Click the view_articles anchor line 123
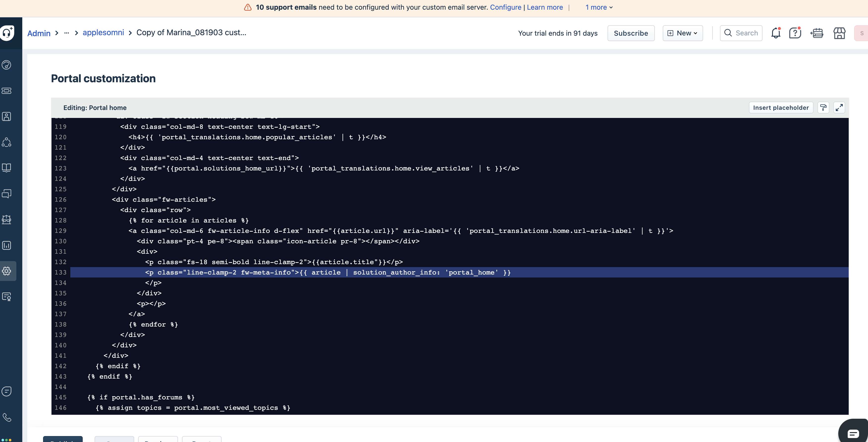 (324, 168)
